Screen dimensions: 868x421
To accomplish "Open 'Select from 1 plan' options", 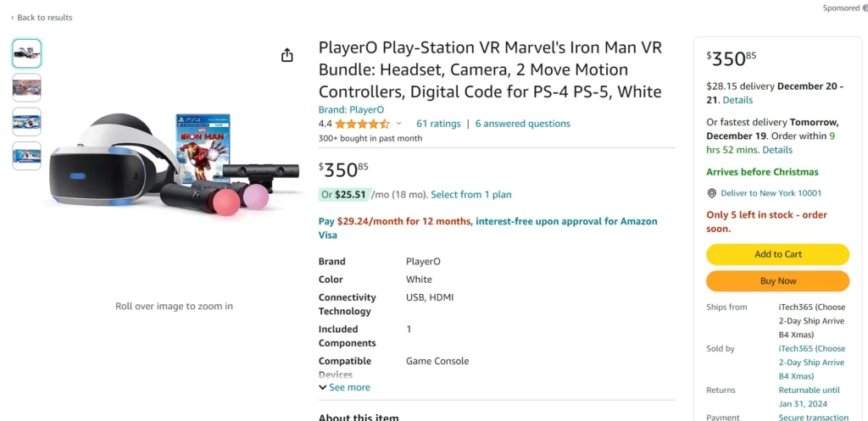I will point(471,195).
